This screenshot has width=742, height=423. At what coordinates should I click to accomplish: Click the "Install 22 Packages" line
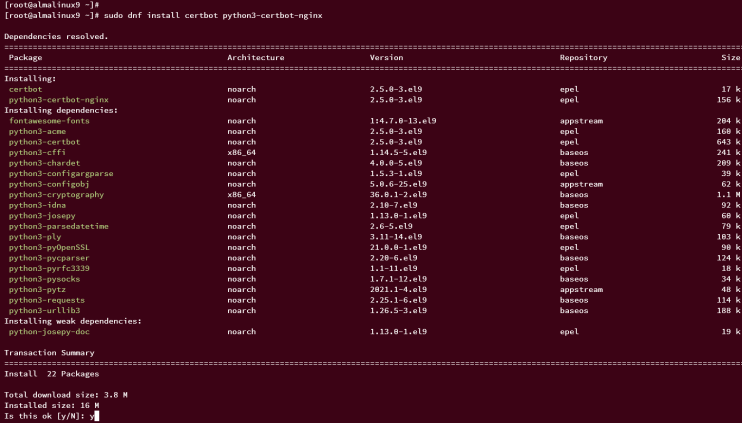pos(52,374)
